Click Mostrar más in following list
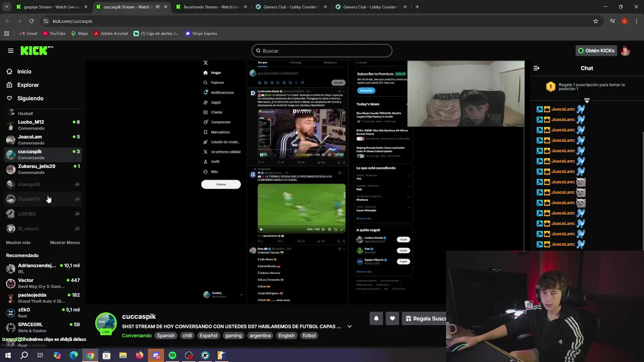 click(x=18, y=242)
